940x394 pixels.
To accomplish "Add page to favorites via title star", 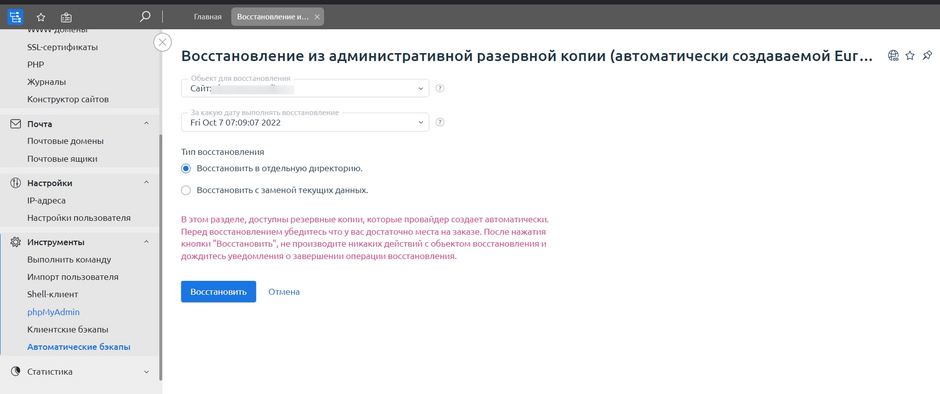I will (x=910, y=56).
